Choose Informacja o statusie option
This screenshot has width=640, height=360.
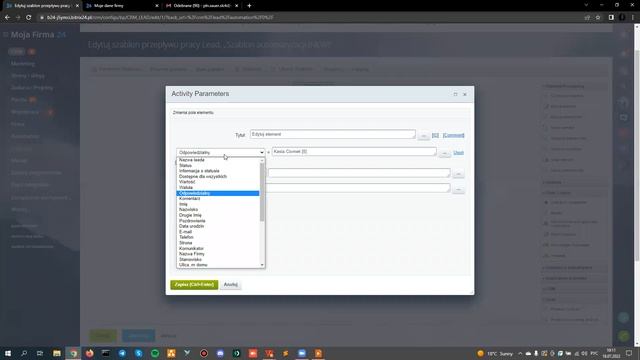218,171
